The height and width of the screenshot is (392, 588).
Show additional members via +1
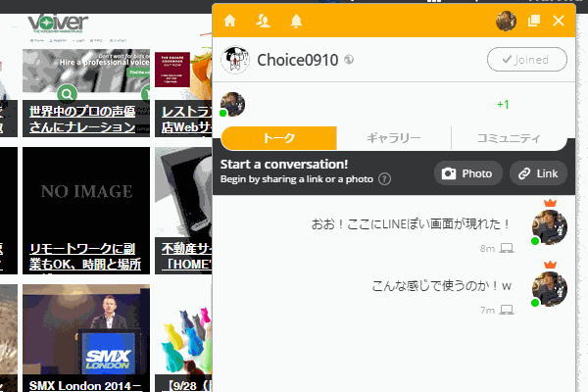click(503, 104)
